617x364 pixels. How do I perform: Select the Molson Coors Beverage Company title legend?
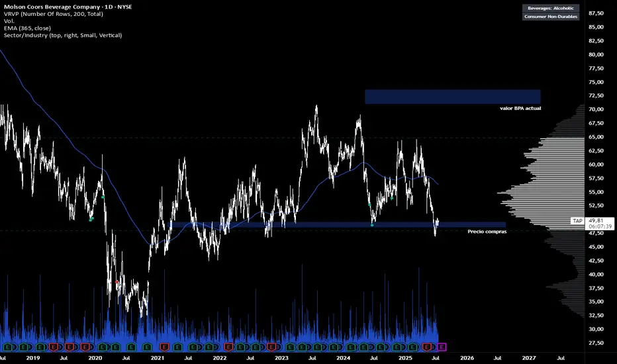pos(68,7)
